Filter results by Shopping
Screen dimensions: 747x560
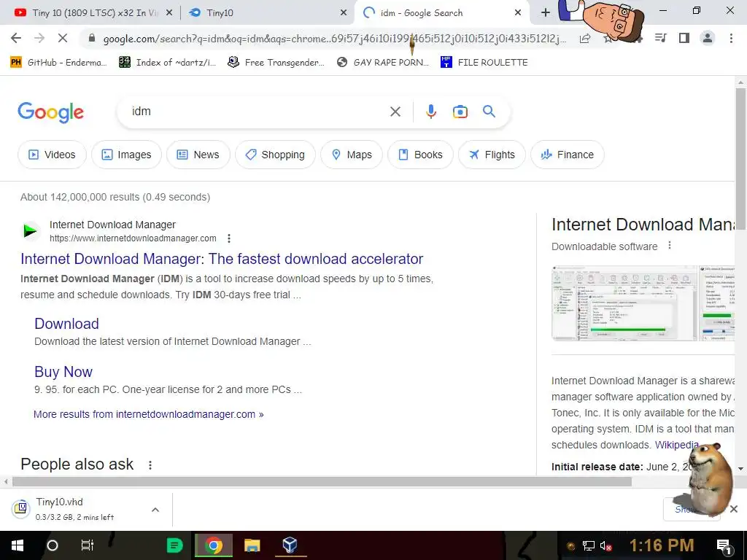[275, 155]
